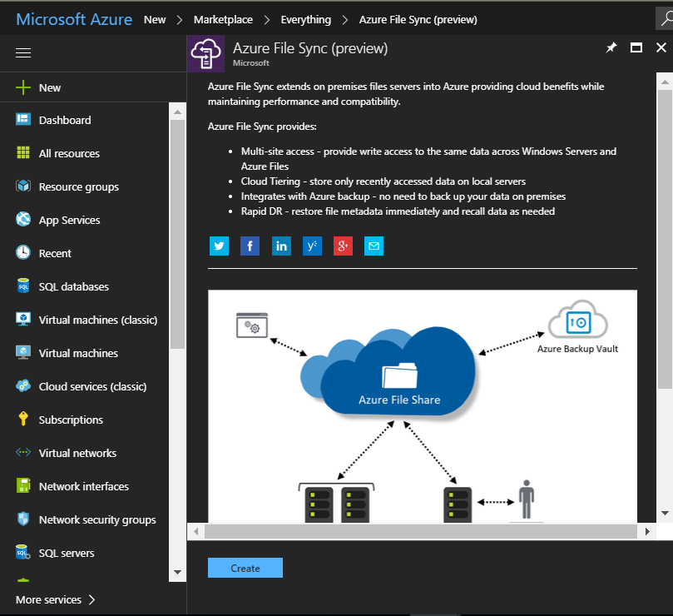This screenshot has height=616, width=673.
Task: Share via email envelope icon
Action: click(374, 246)
